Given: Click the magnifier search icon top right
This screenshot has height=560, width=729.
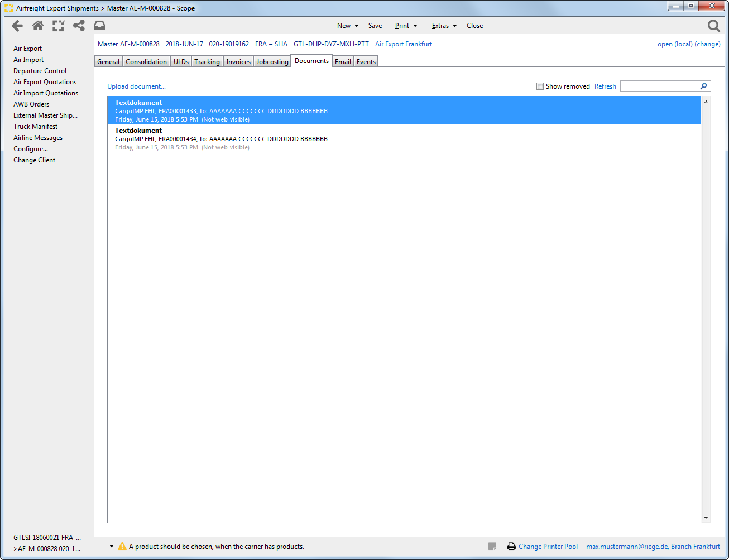Looking at the screenshot, I should point(713,26).
